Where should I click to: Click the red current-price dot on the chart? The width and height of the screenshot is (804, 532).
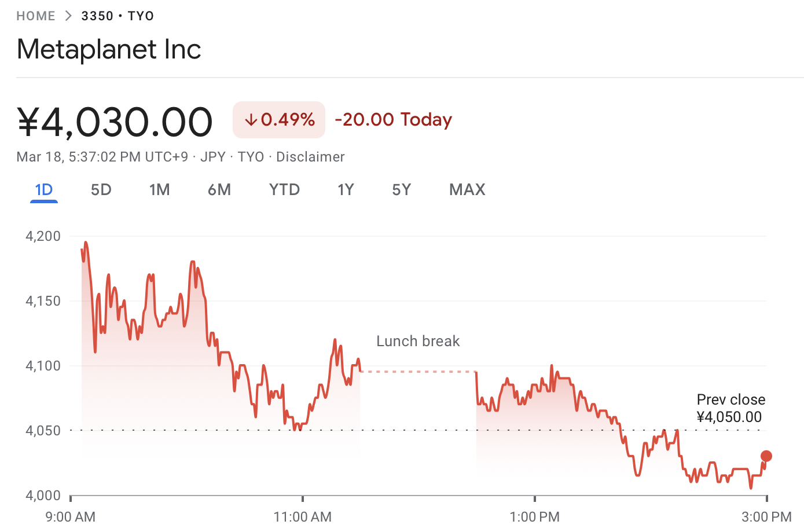[x=766, y=456]
